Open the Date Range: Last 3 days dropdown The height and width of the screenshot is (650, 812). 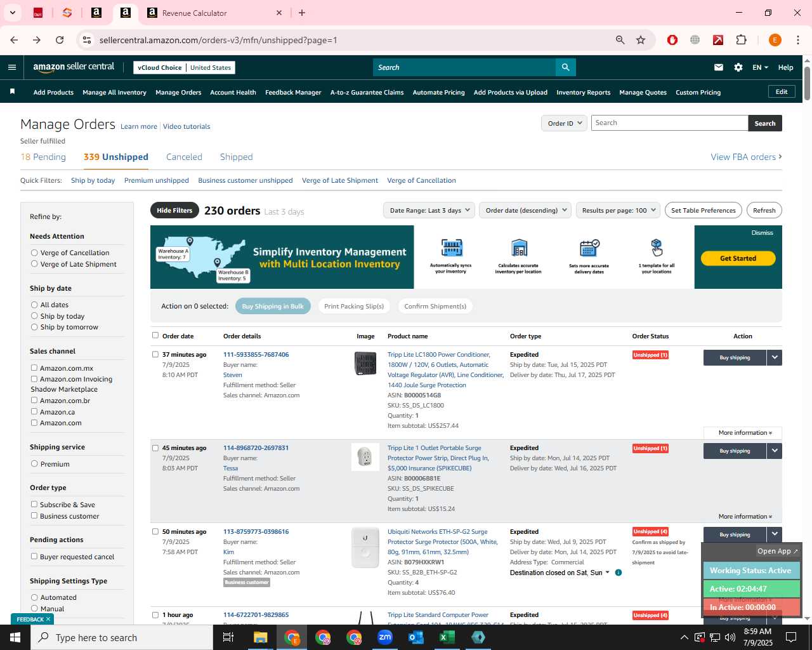point(429,210)
